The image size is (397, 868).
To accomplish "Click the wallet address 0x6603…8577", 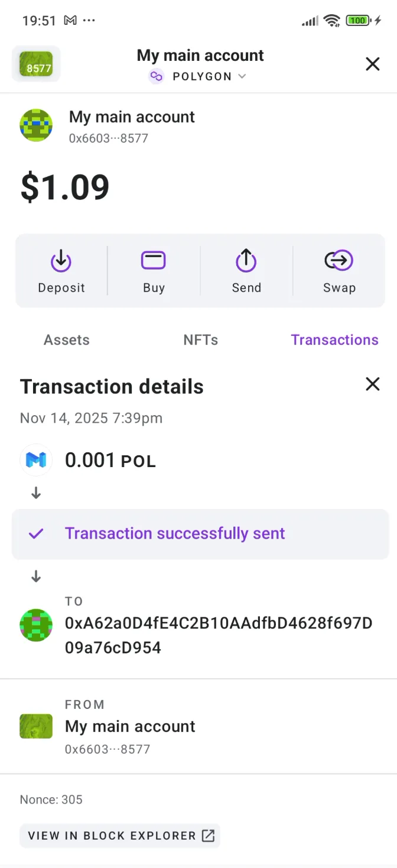I will coord(108,138).
